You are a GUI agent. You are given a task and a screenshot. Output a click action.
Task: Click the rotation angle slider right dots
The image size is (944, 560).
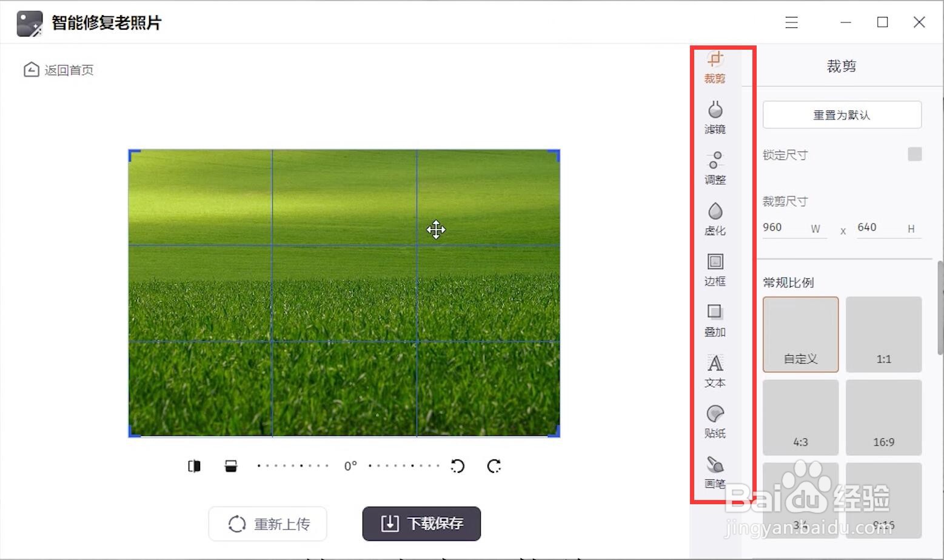404,466
